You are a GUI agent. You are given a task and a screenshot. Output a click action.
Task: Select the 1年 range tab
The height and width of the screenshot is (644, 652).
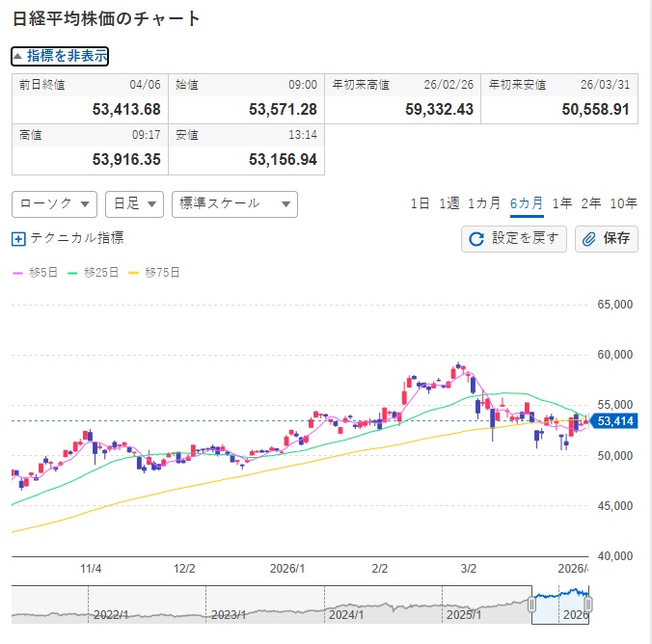tap(561, 203)
